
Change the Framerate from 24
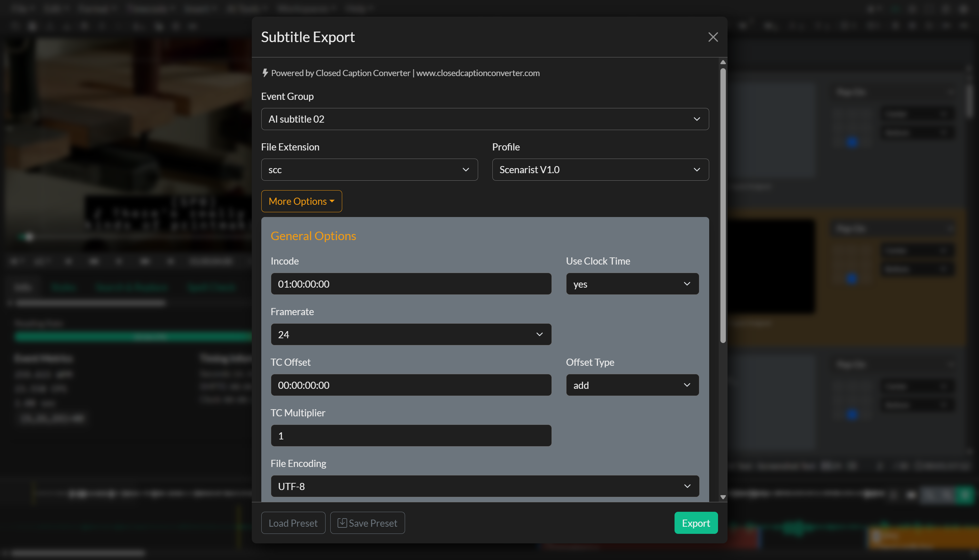tap(410, 334)
